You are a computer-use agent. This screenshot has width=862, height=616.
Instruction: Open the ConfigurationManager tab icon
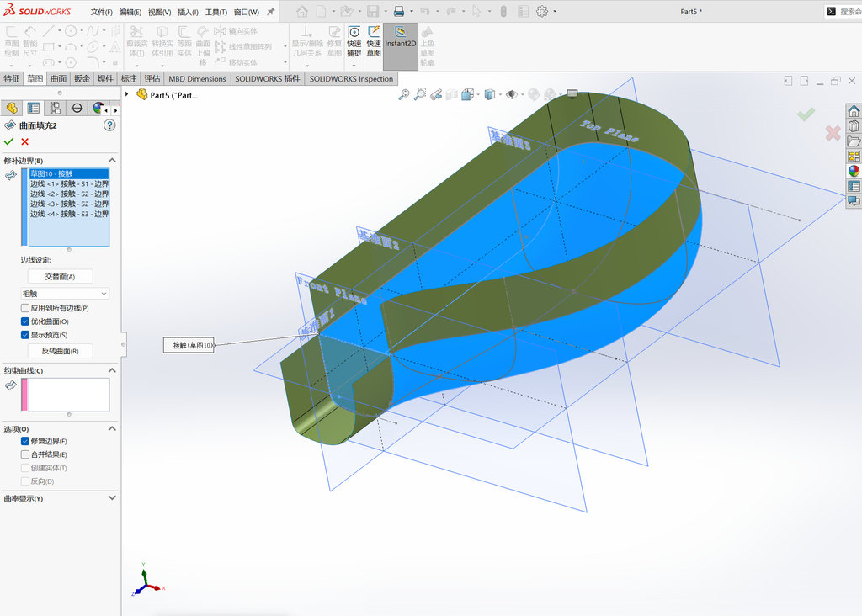[x=55, y=109]
